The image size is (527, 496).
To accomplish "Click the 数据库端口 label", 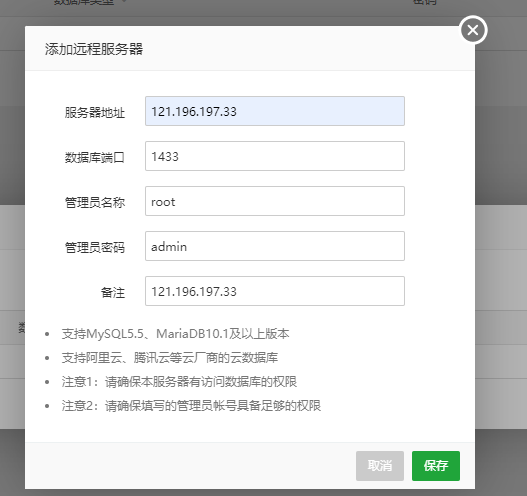I will click(95, 157).
